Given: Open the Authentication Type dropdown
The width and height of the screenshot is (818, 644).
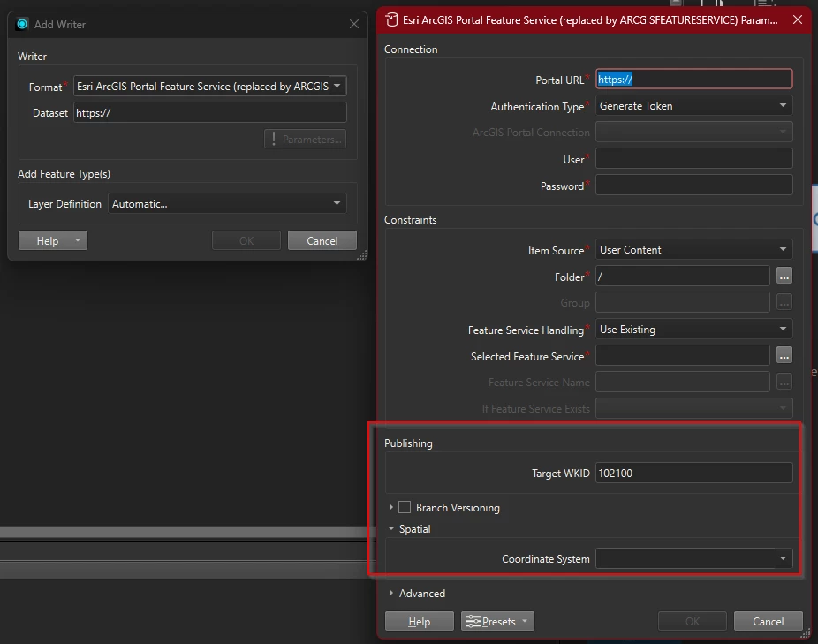Looking at the screenshot, I should 693,106.
